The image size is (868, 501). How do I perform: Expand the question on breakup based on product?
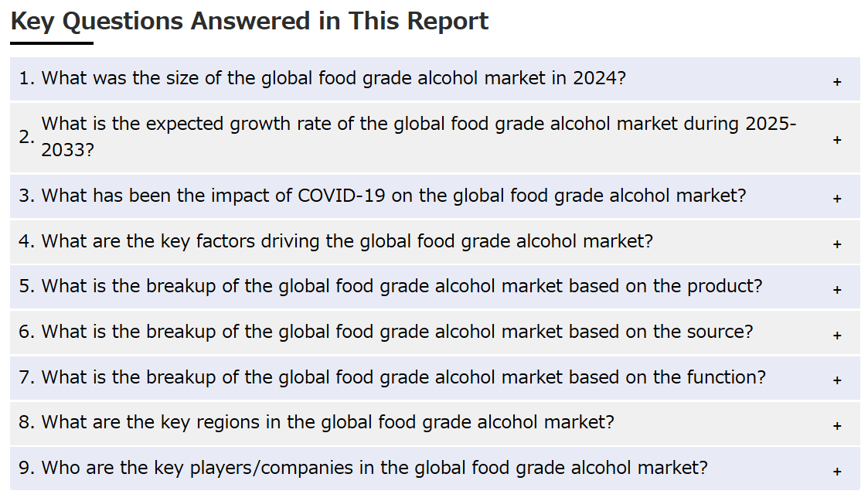pyautogui.click(x=435, y=288)
